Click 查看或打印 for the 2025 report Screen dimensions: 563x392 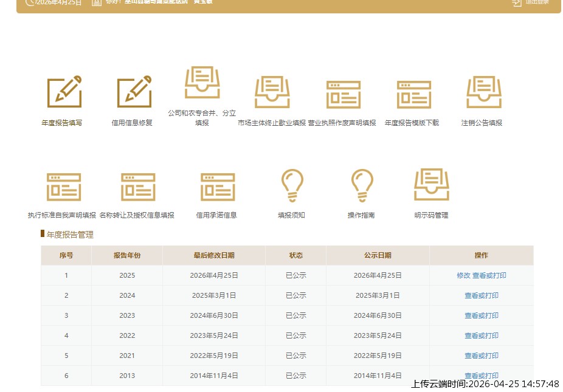pyautogui.click(x=489, y=275)
